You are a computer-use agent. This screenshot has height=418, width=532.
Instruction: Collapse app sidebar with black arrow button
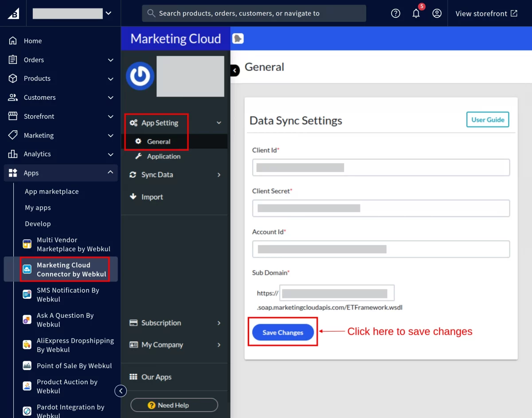click(x=235, y=70)
